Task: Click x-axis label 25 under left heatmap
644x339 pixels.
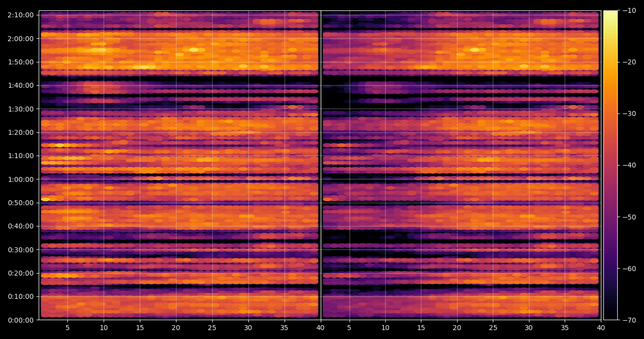Action: (x=212, y=328)
